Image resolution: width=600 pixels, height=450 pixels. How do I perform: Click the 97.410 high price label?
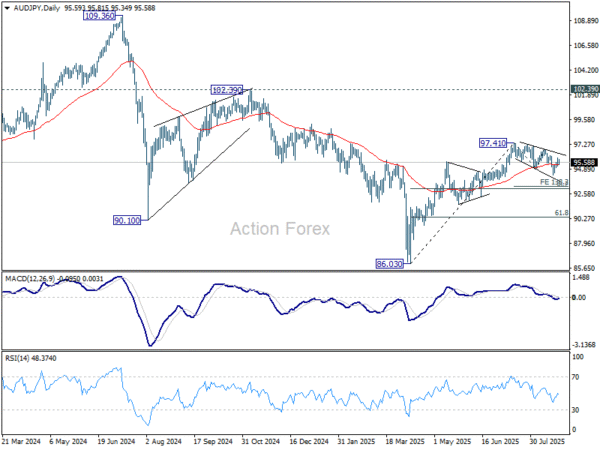tap(493, 143)
